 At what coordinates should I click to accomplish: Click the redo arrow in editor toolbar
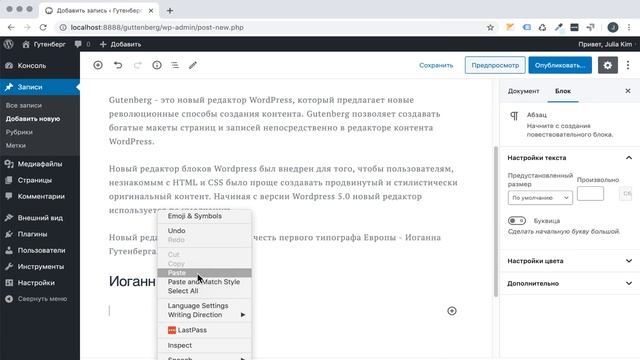pyautogui.click(x=138, y=65)
